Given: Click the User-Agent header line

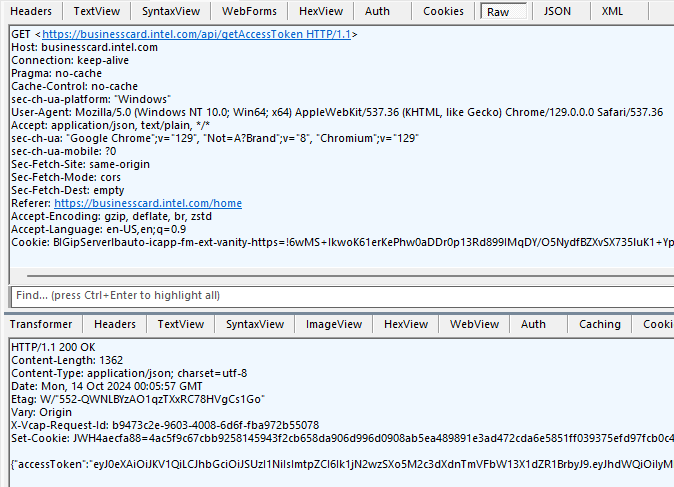Looking at the screenshot, I should tap(337, 112).
